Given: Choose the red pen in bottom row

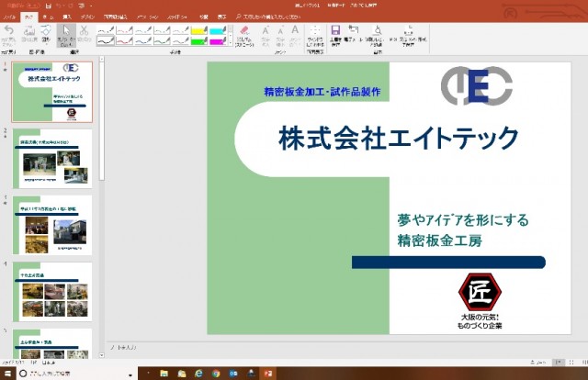Looking at the screenshot, I should (125, 41).
